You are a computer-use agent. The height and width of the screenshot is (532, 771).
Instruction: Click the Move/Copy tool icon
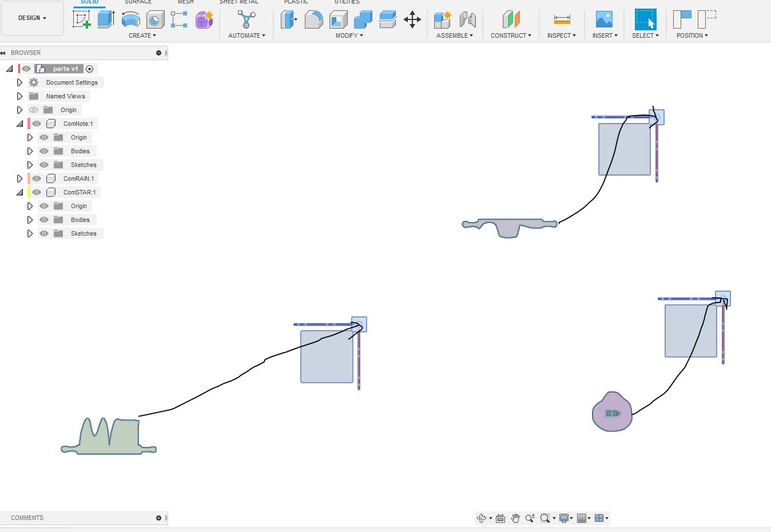tap(412, 20)
